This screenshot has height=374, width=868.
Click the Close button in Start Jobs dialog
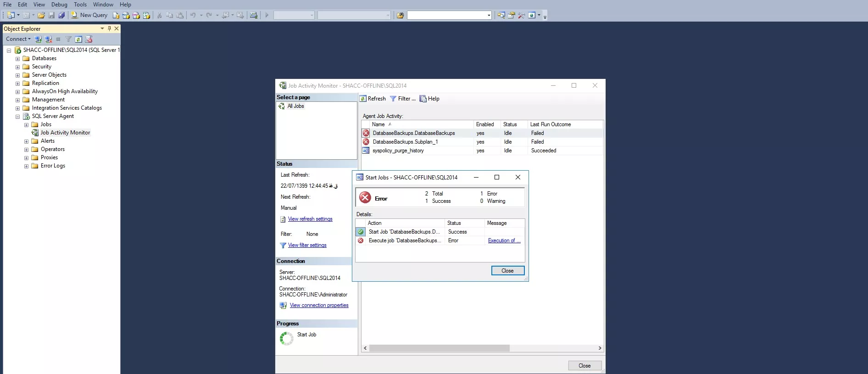(x=507, y=271)
